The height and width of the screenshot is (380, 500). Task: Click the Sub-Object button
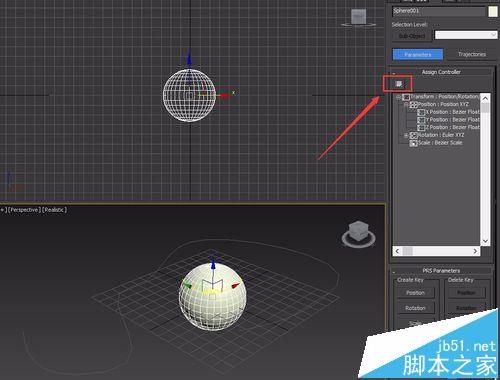coord(412,36)
